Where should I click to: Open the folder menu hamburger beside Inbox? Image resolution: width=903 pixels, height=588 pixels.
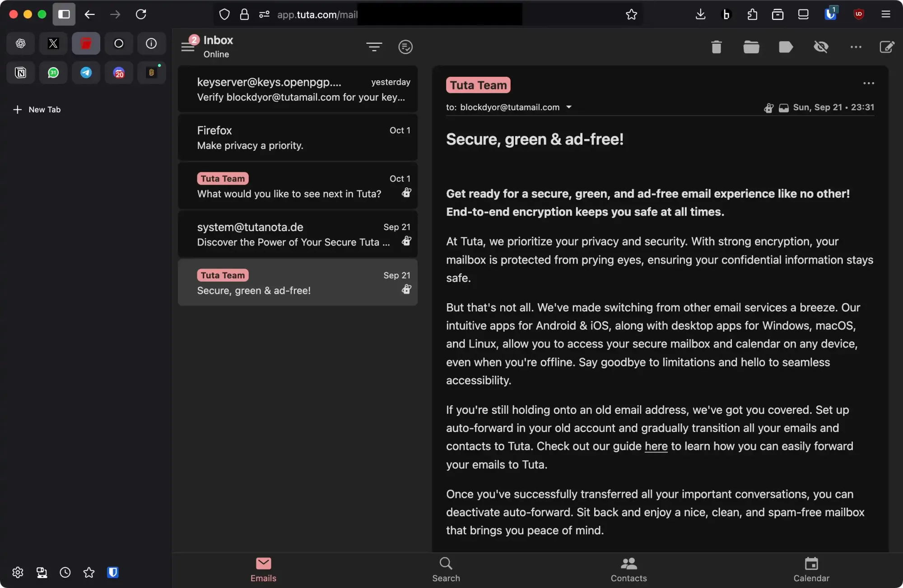pyautogui.click(x=188, y=46)
